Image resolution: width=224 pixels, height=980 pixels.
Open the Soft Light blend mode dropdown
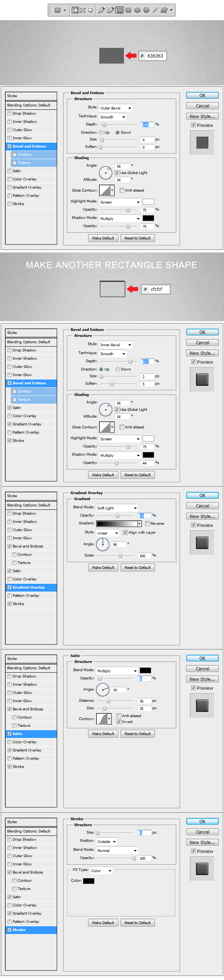point(117,508)
